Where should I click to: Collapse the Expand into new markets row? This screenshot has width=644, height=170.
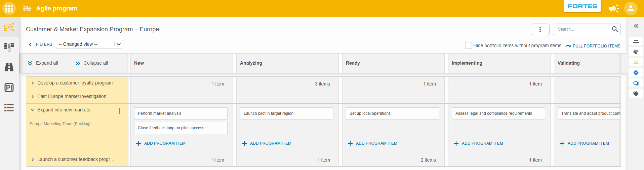coord(33,110)
